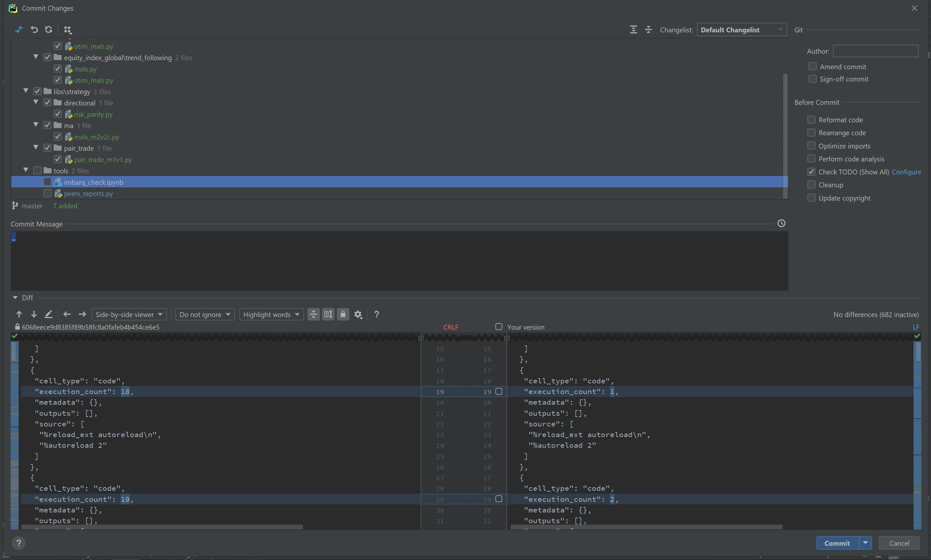Click into the Commit Message text area

click(x=399, y=261)
